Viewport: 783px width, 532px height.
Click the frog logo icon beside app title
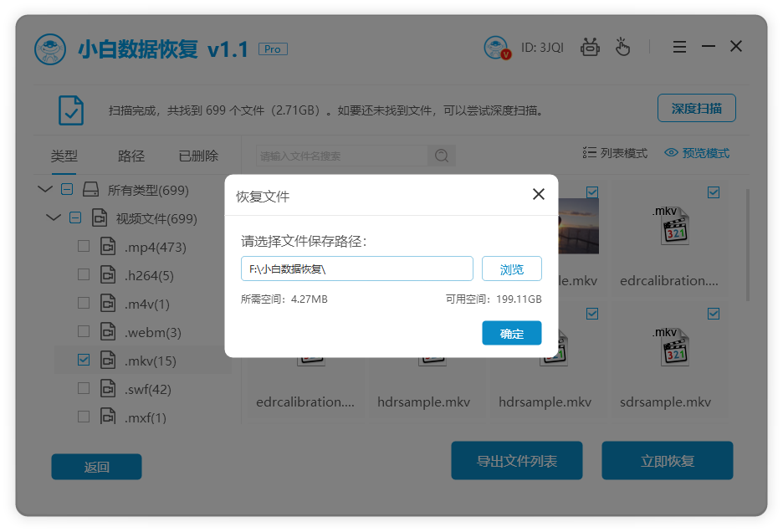(x=50, y=49)
